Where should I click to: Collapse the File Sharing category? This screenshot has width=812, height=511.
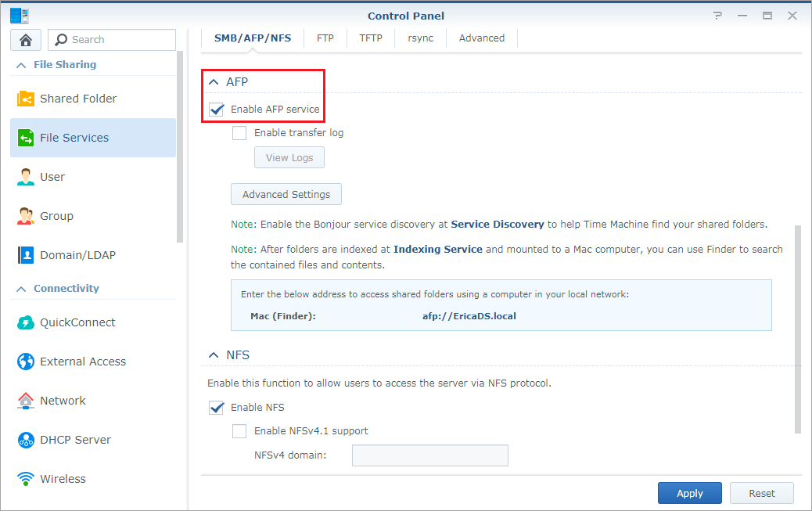(21, 65)
